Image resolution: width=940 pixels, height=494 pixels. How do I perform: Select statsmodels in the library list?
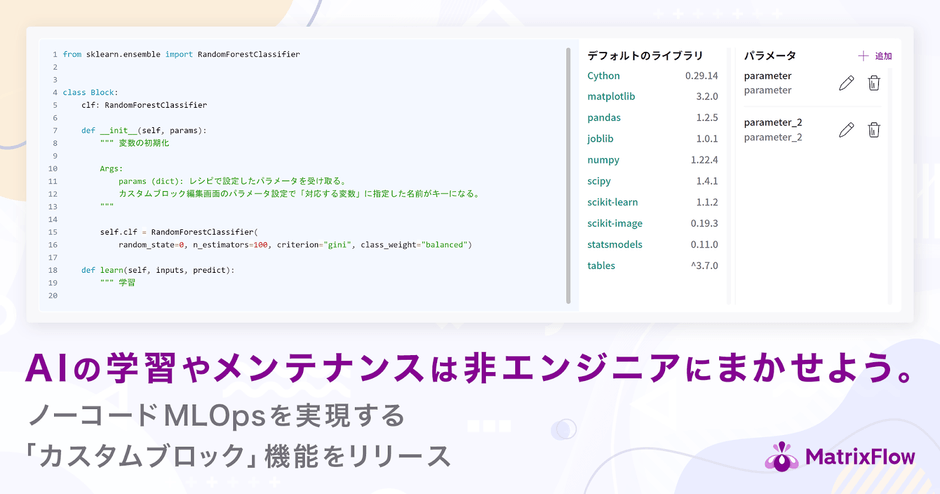click(614, 244)
